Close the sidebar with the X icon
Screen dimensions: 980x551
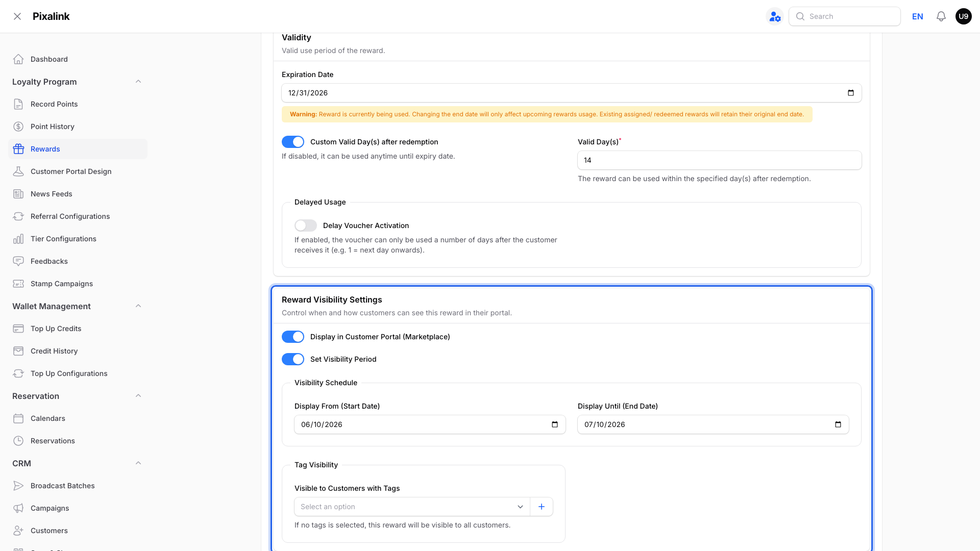(x=17, y=16)
